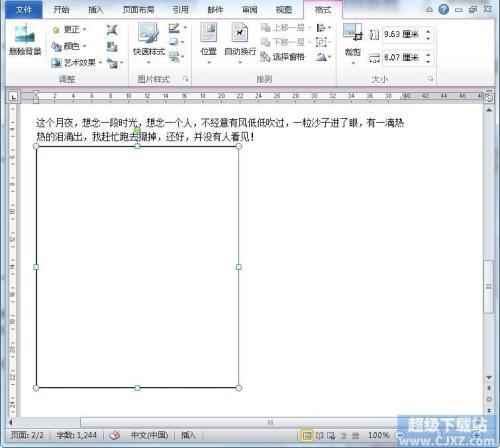
Task: Click the spell check icon in status bar
Action: coord(115,435)
